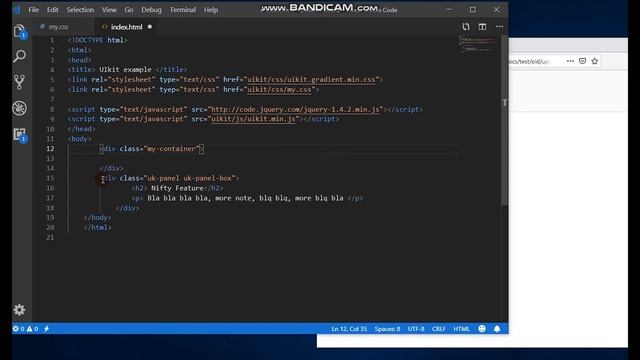Open the browser page actions ellipsis
This screenshot has height=360, width=640.
(570, 61)
